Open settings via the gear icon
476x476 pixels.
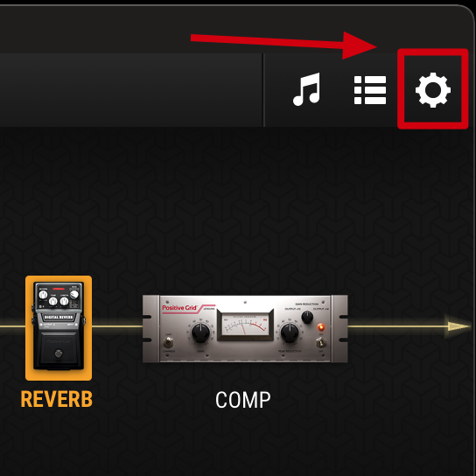tap(433, 90)
